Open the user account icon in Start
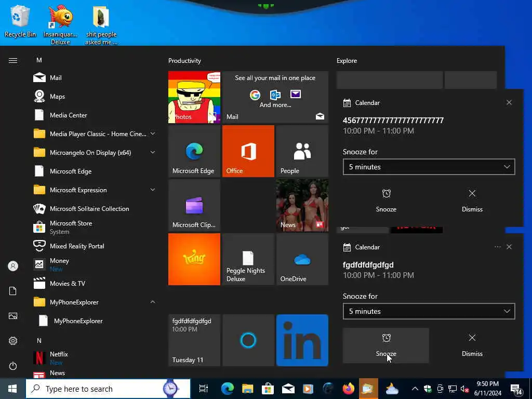Screen dimensions: 532x399 coord(13,266)
